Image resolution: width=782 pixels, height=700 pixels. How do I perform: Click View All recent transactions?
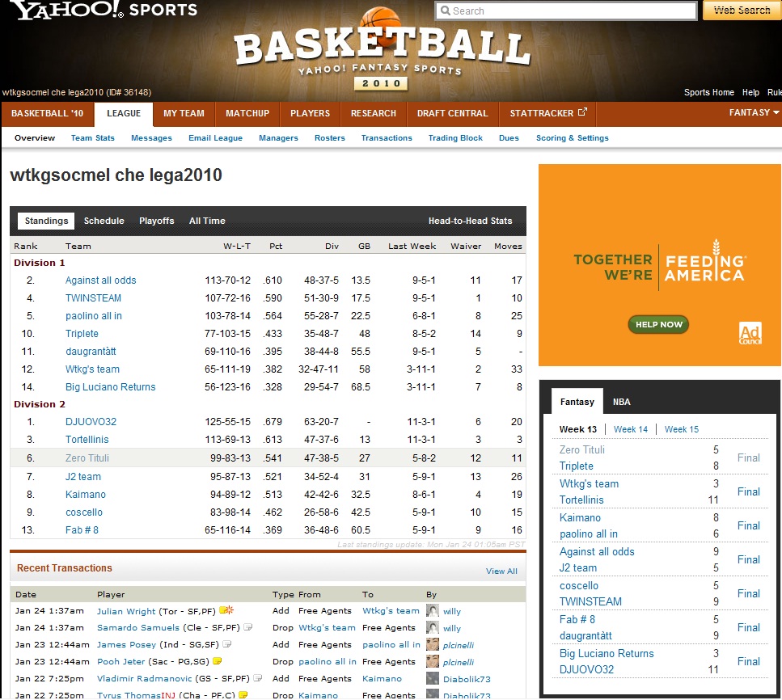501,571
